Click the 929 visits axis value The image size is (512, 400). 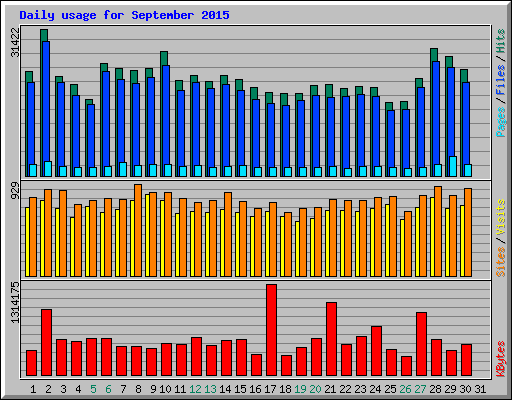point(15,191)
